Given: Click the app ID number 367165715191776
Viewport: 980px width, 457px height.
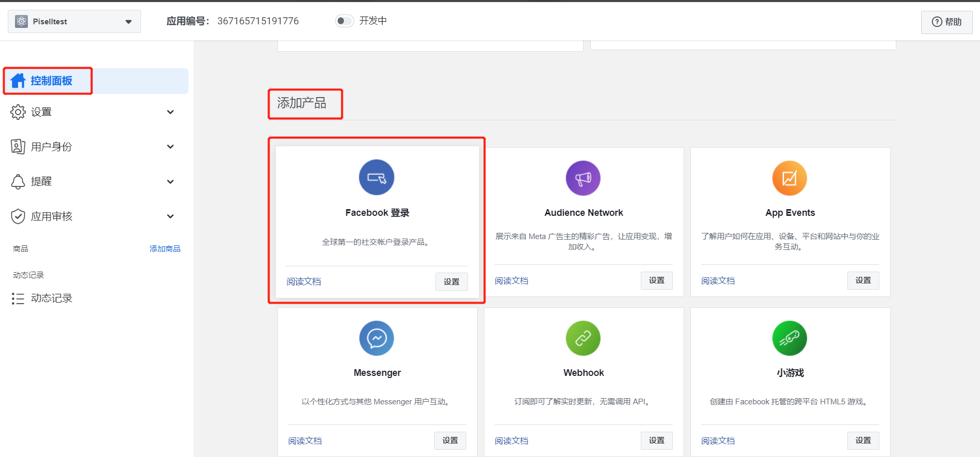Looking at the screenshot, I should coord(258,21).
